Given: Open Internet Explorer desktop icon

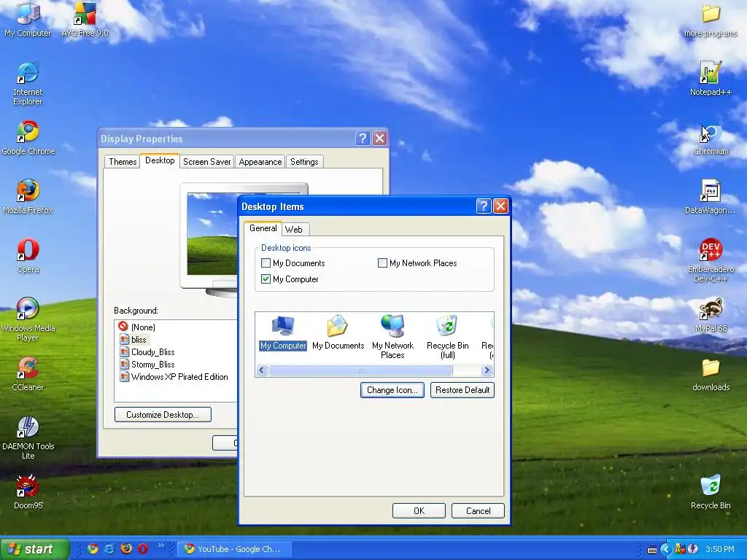Looking at the screenshot, I should point(28,84).
